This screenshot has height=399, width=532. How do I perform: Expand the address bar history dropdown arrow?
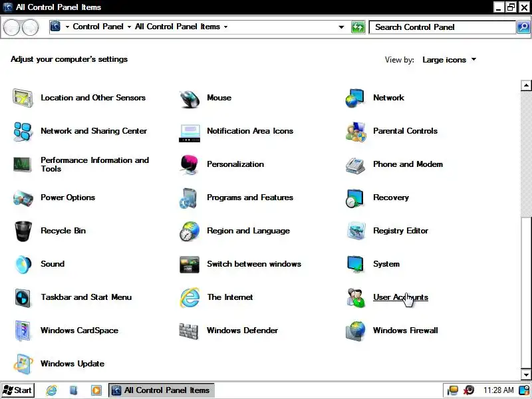pyautogui.click(x=341, y=27)
